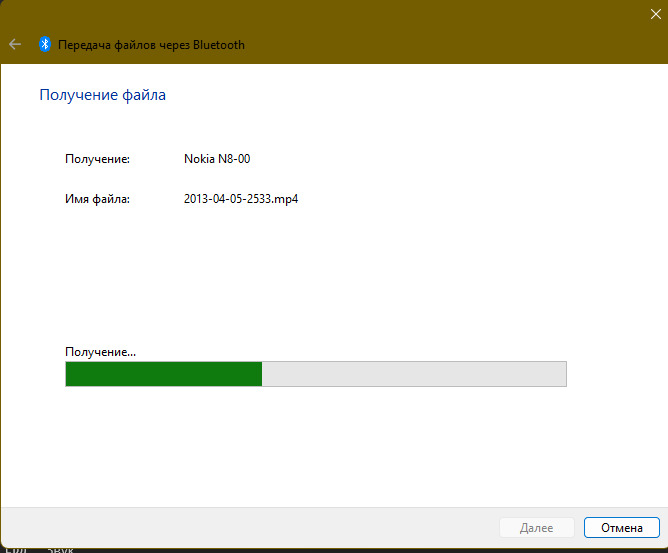The height and width of the screenshot is (553, 668).
Task: Click the boundary between green and grey progress
Action: (x=262, y=374)
